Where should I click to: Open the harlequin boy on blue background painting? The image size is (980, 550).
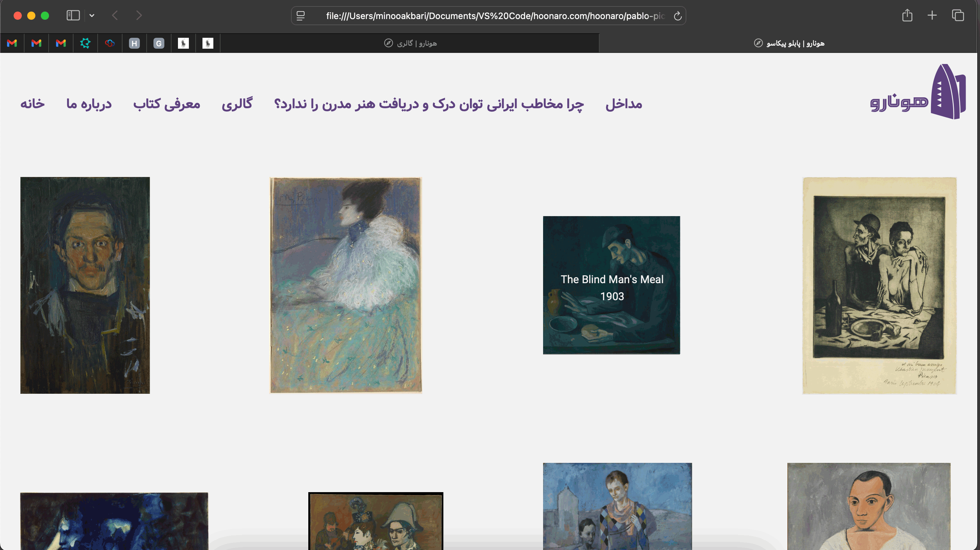click(x=617, y=506)
